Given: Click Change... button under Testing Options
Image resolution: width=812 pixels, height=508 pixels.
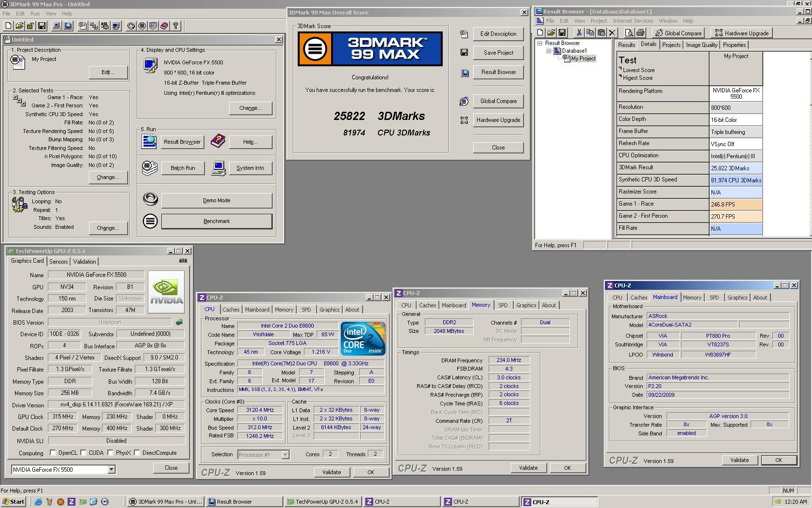Looking at the screenshot, I should [x=108, y=228].
